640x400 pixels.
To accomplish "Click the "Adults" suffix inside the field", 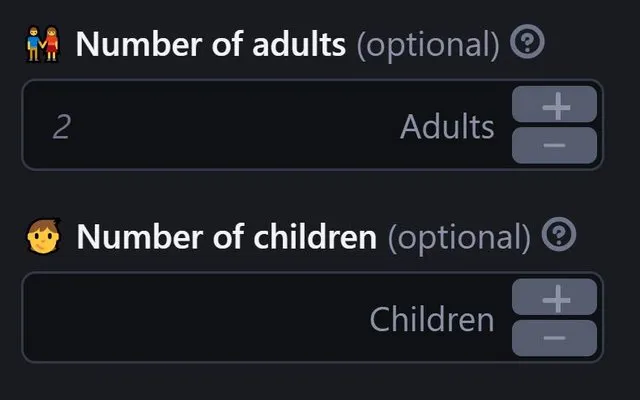I will coord(447,127).
